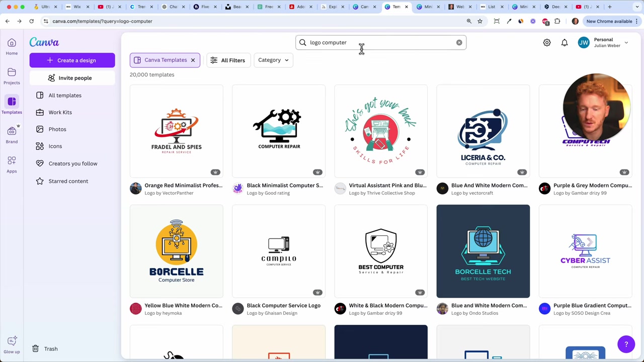Clear the search field with X icon

click(x=459, y=42)
